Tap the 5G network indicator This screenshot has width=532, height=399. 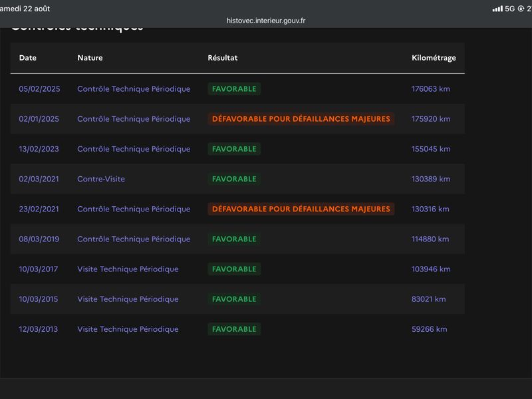coord(509,9)
